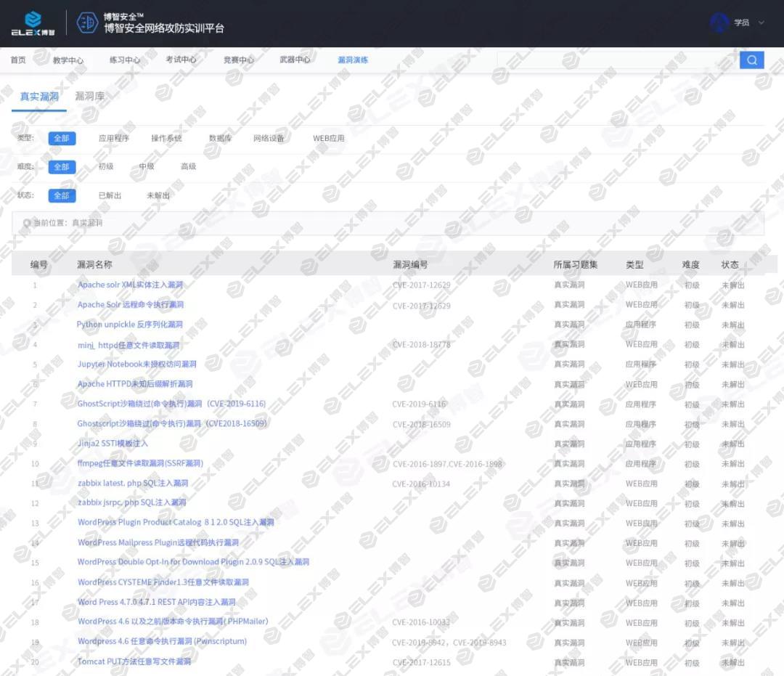This screenshot has width=784, height=676.
Task: Filter type by 数据库
Action: pyautogui.click(x=220, y=139)
